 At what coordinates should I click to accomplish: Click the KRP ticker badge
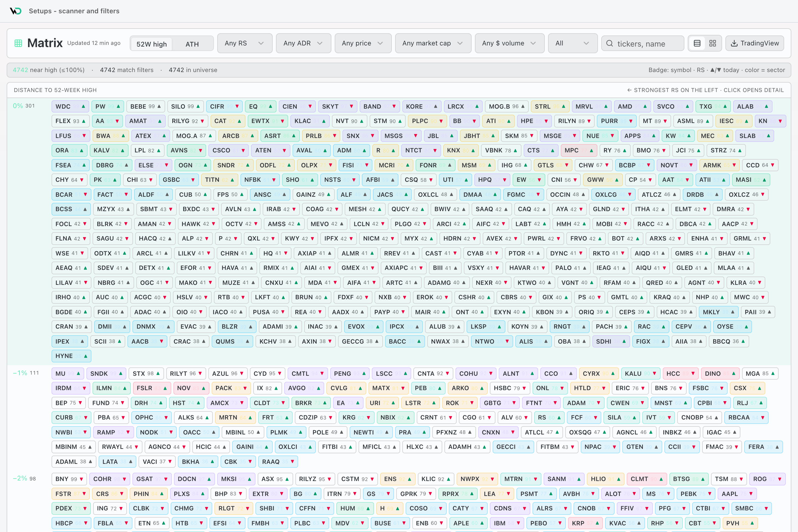tap(585, 523)
